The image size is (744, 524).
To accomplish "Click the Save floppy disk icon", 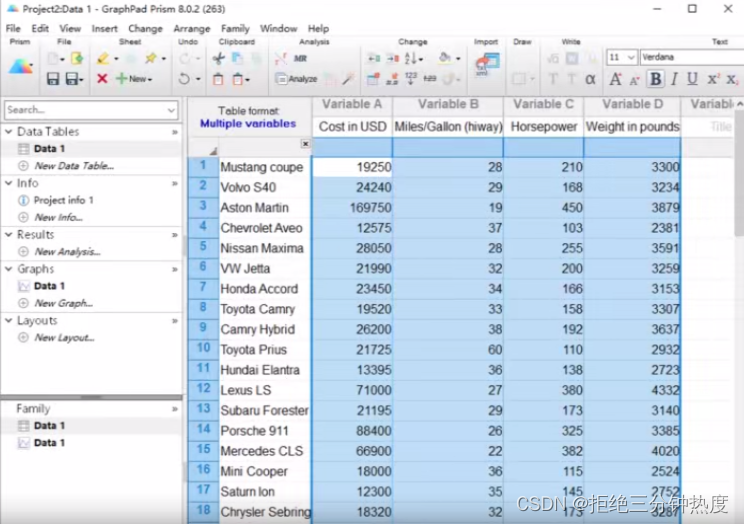I will [53, 79].
